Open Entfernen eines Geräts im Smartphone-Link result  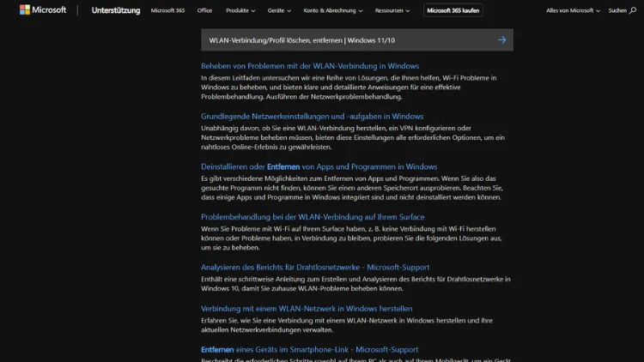tap(310, 350)
